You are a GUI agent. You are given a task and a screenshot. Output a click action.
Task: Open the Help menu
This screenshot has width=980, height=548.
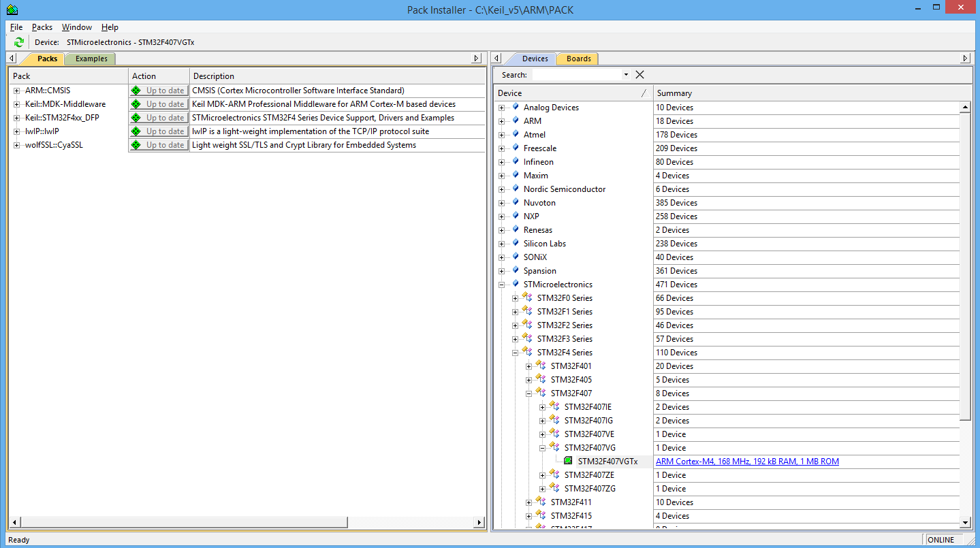click(x=110, y=27)
